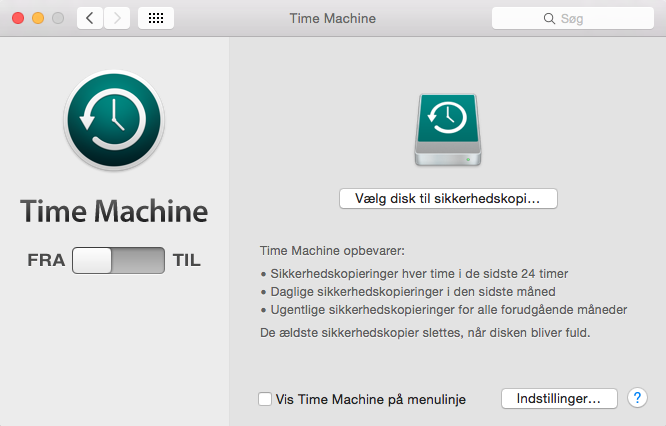Go back with the left chevron button

click(x=90, y=18)
